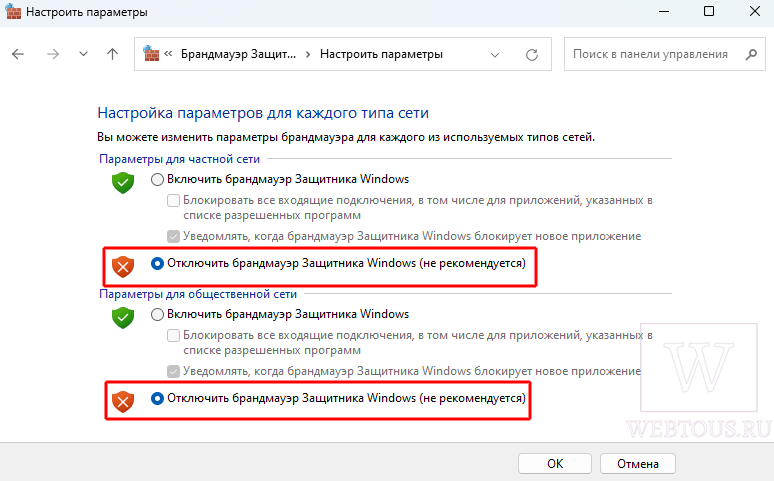
Task: Enable firewall for private network
Action: coord(157,179)
